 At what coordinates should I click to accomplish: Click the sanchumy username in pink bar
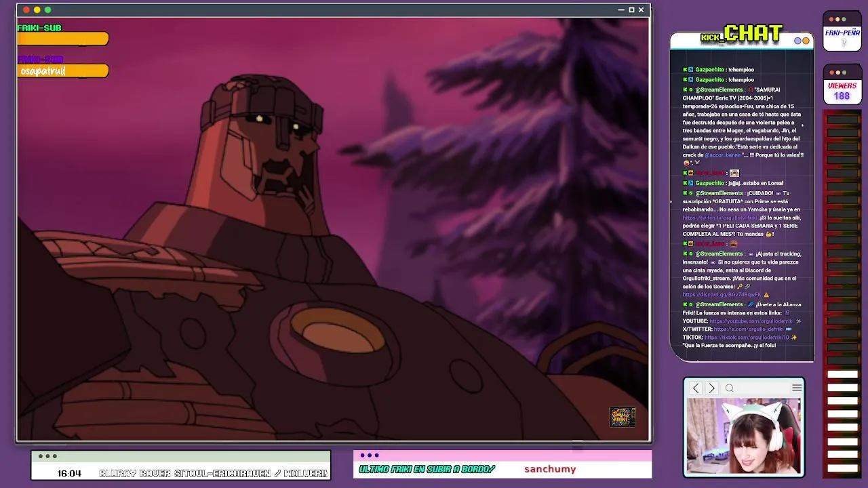(550, 469)
